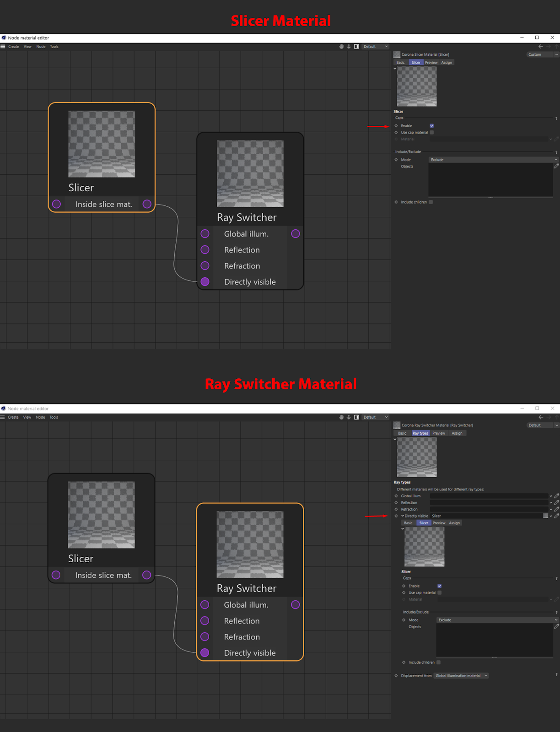Click Mode keyframe diamond in top Slicer panel

coord(396,160)
